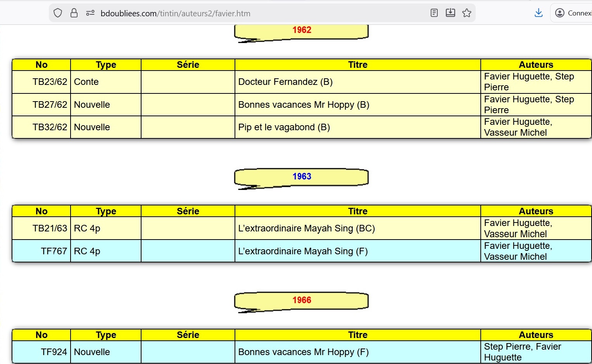Click the shield tracking protection icon
The height and width of the screenshot is (364, 592).
(x=58, y=13)
